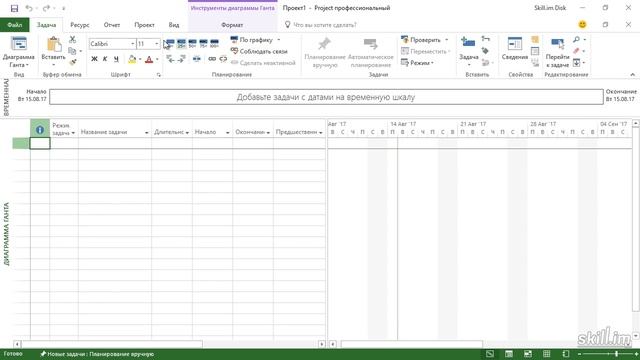The height and width of the screenshot is (360, 640).
Task: Click the horizontal scrollbar under the task table
Action: pos(112,344)
